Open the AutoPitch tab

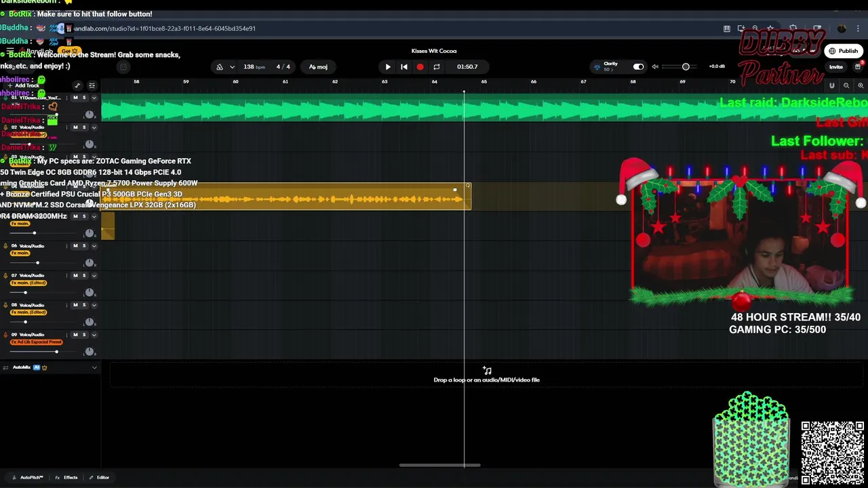click(28, 478)
